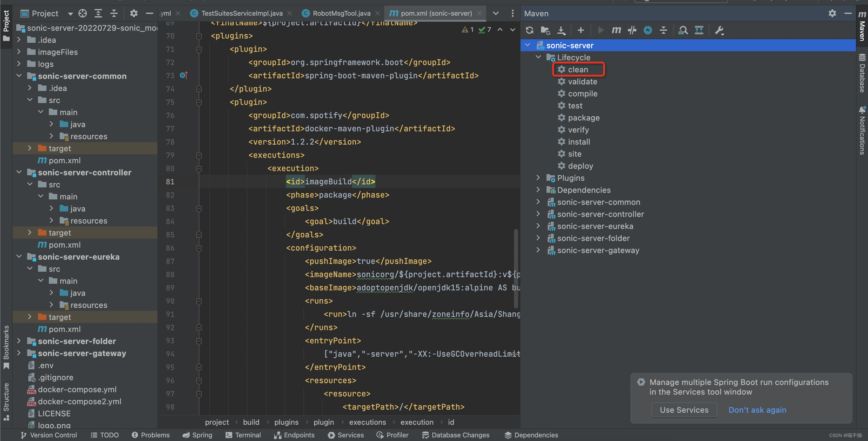Toggle Maven offline mode
Screen dimensions: 868x441
[632, 30]
